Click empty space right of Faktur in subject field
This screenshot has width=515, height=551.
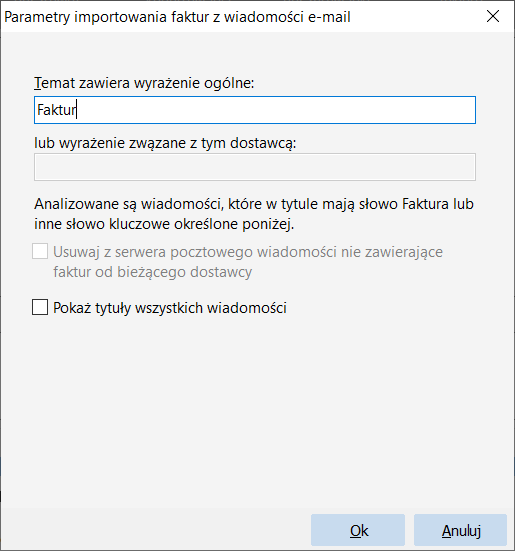tap(274, 110)
